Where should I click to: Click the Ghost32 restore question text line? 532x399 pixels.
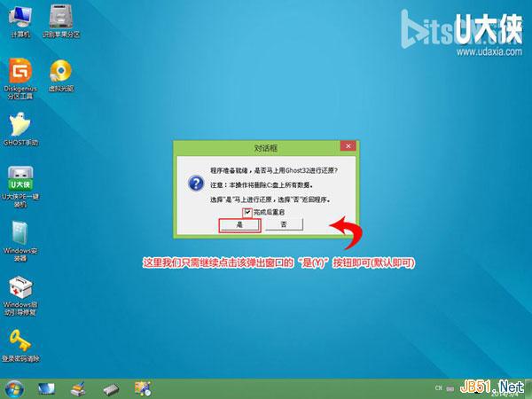coord(274,170)
